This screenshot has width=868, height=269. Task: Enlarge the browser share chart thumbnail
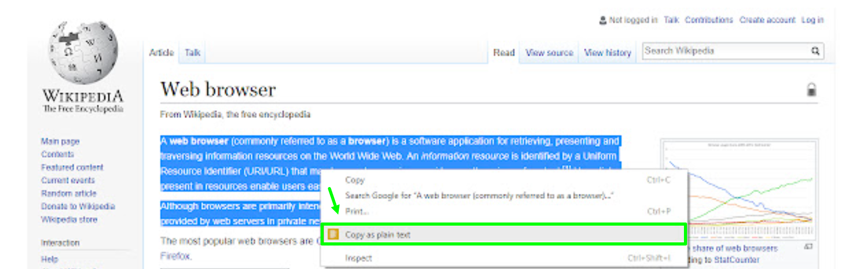click(x=739, y=189)
